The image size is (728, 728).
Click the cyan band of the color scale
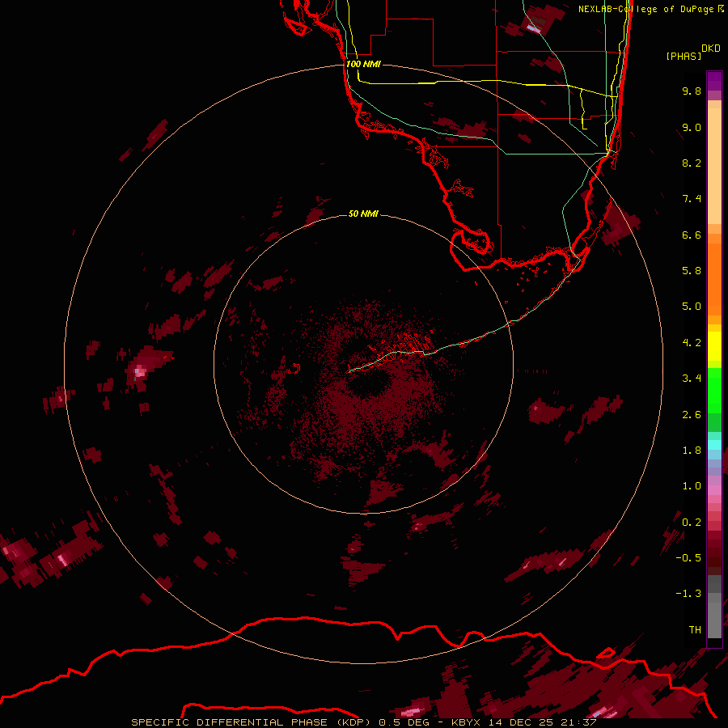pos(714,445)
